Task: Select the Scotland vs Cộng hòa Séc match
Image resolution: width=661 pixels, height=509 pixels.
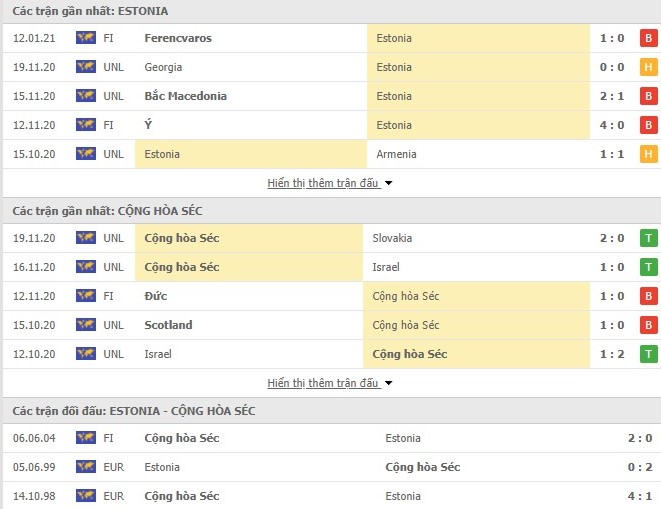Action: coord(169,325)
